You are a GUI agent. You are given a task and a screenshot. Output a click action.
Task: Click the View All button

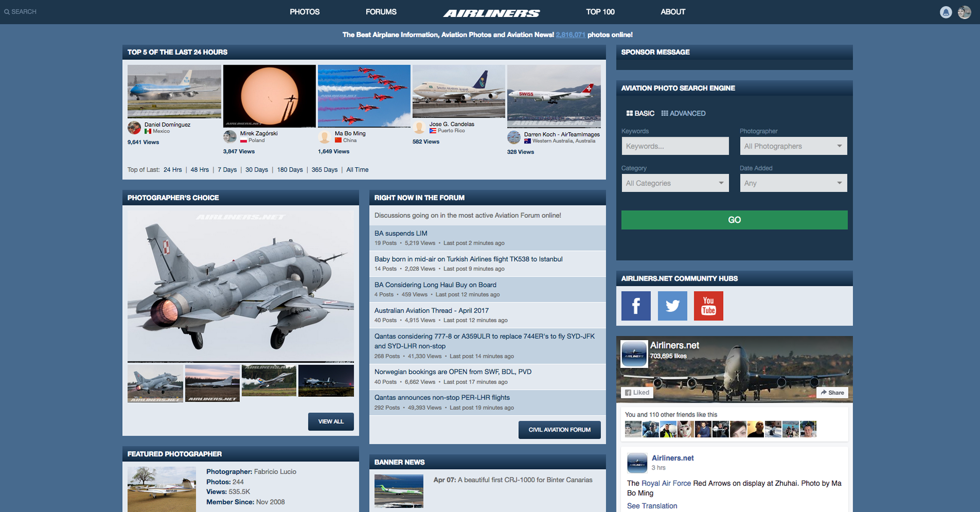(331, 422)
